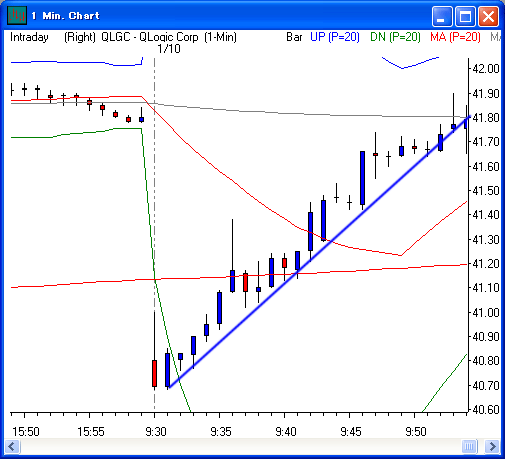Screen dimensions: 505x459
Task: Click the 1/10 date label above chart
Action: point(169,49)
